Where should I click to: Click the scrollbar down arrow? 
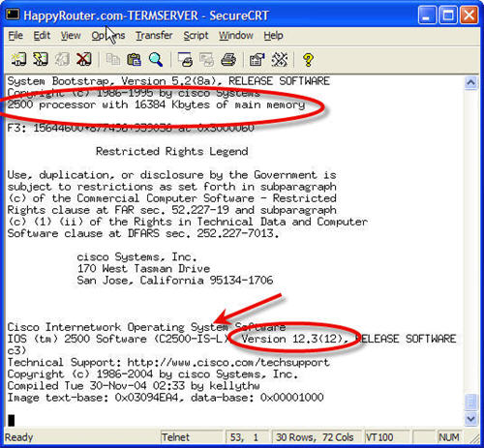(470, 419)
